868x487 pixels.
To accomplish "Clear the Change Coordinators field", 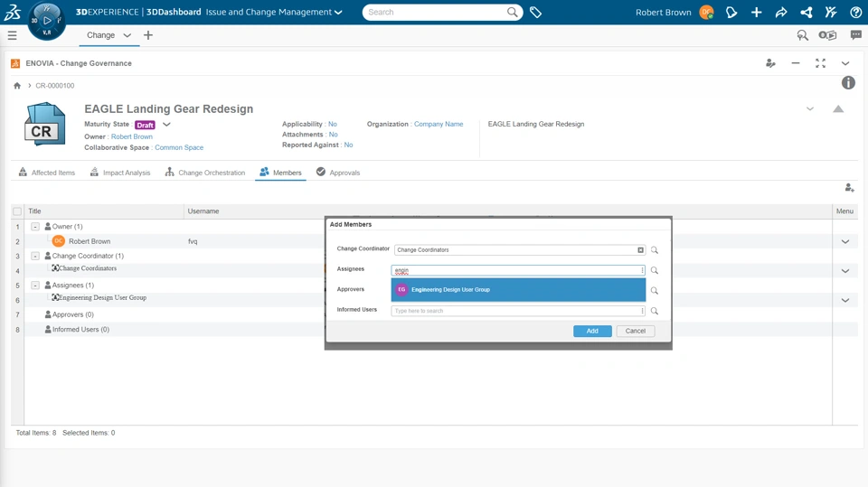I will coord(640,250).
